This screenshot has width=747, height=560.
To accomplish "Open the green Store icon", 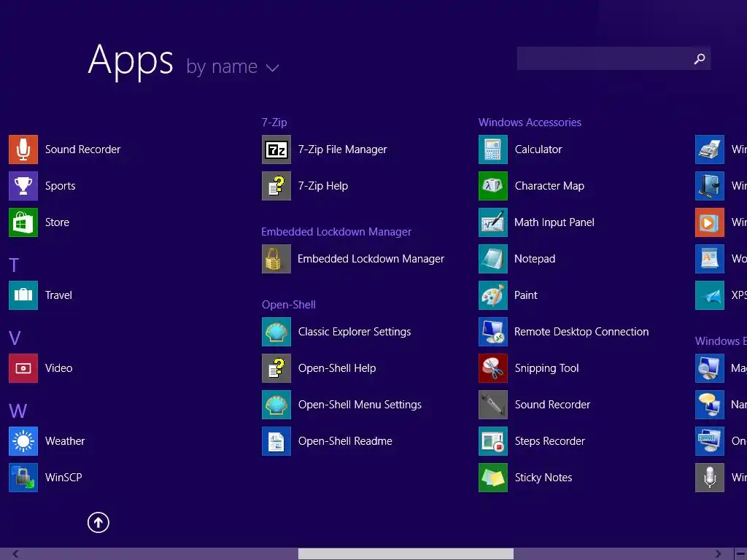I will pos(23,222).
